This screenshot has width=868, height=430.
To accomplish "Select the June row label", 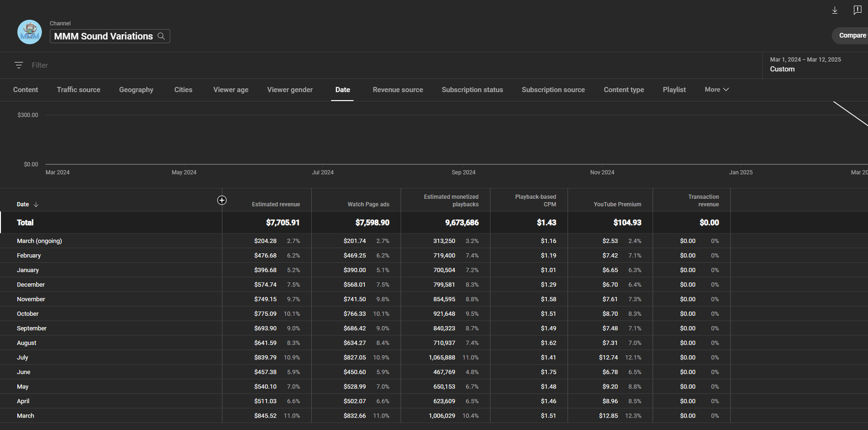I will [24, 372].
